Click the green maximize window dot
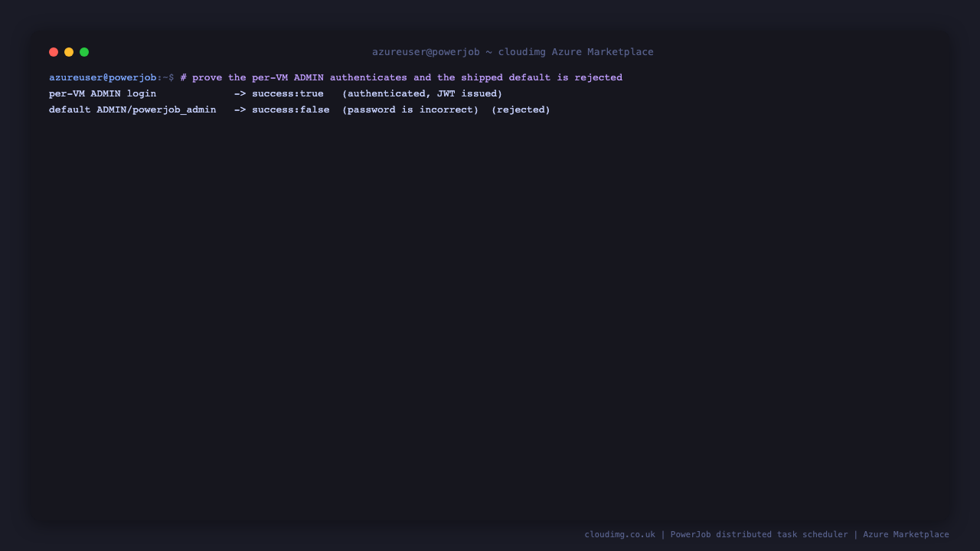 (84, 52)
